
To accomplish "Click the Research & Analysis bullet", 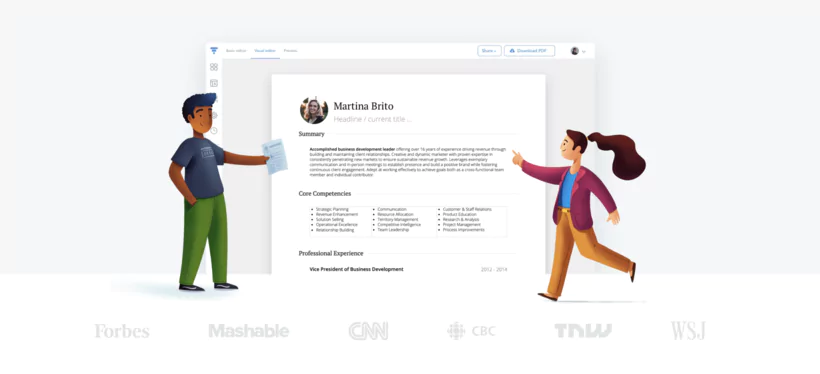I will tap(461, 220).
